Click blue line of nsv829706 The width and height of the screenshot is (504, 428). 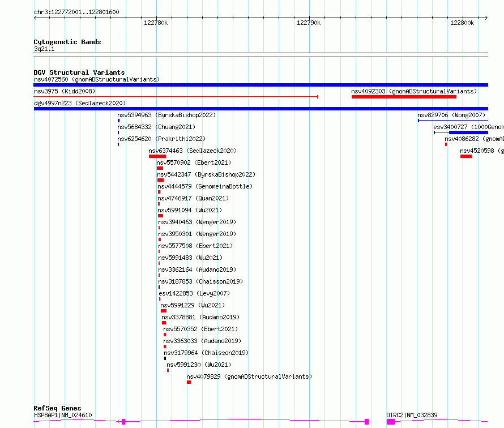(453, 121)
